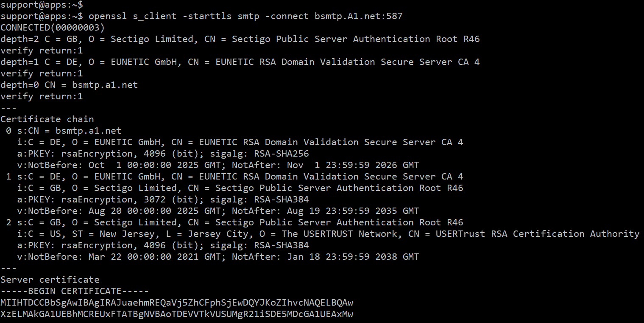Click the empty support@apps prompt at top
Screen dimensions: 644x323
tap(42, 5)
